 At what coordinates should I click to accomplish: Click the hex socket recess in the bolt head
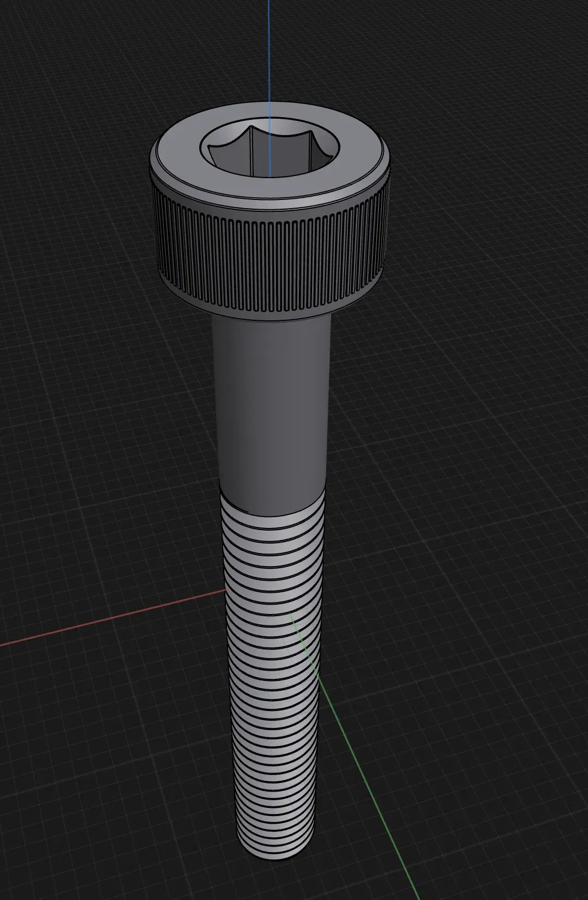pyautogui.click(x=270, y=148)
